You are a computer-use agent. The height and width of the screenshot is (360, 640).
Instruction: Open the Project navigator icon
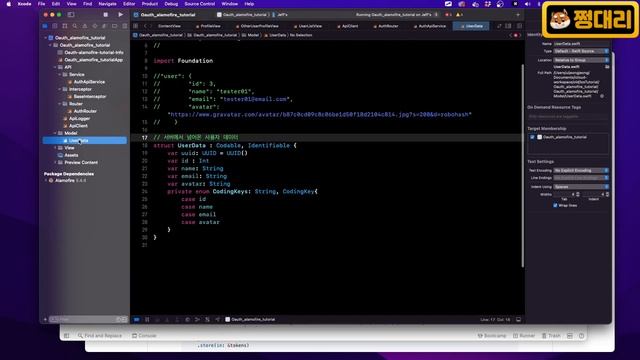click(45, 26)
